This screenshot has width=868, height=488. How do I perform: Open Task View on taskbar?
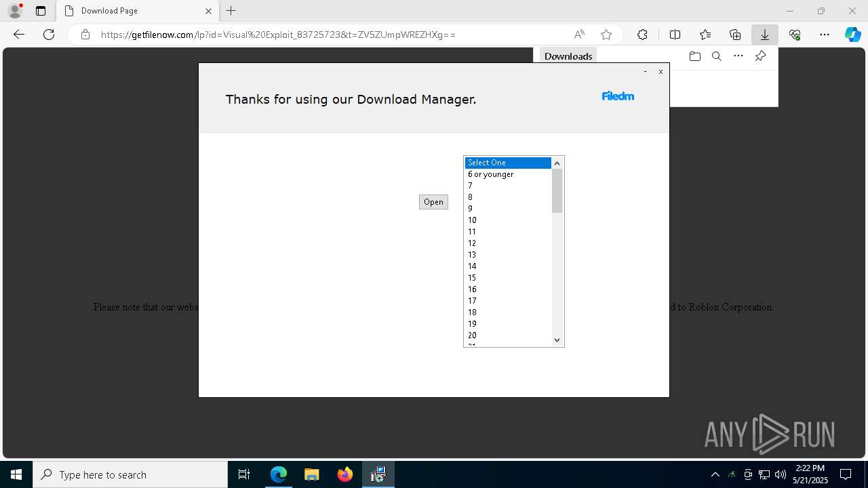(x=244, y=474)
